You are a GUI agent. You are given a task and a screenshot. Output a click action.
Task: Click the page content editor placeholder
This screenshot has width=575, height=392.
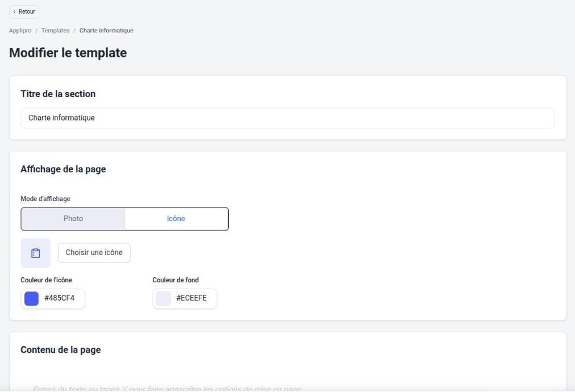click(x=167, y=389)
